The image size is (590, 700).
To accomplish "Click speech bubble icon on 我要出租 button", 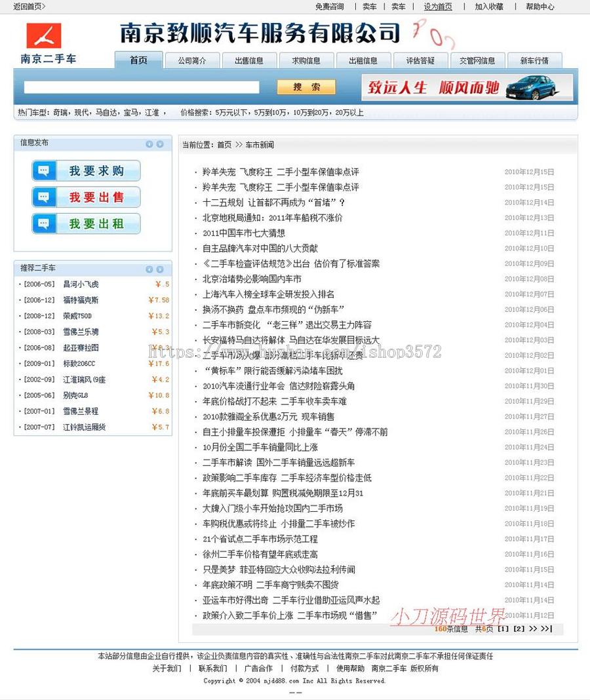I will coord(44,224).
